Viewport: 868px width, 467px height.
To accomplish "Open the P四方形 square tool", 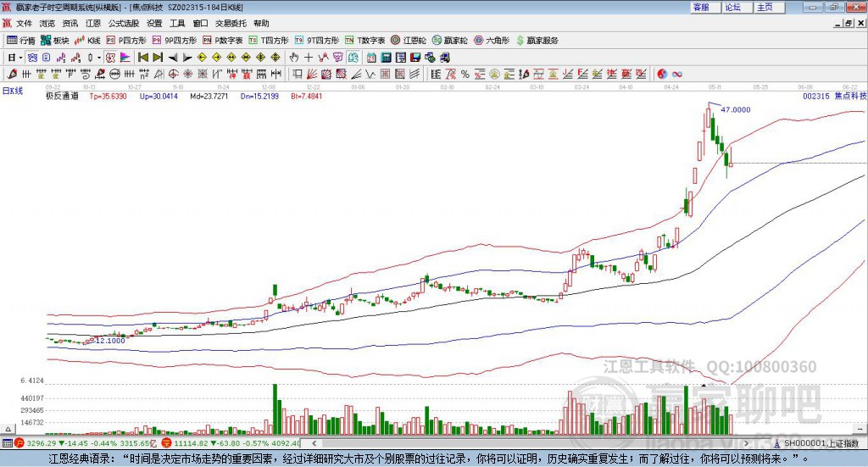I will click(125, 41).
